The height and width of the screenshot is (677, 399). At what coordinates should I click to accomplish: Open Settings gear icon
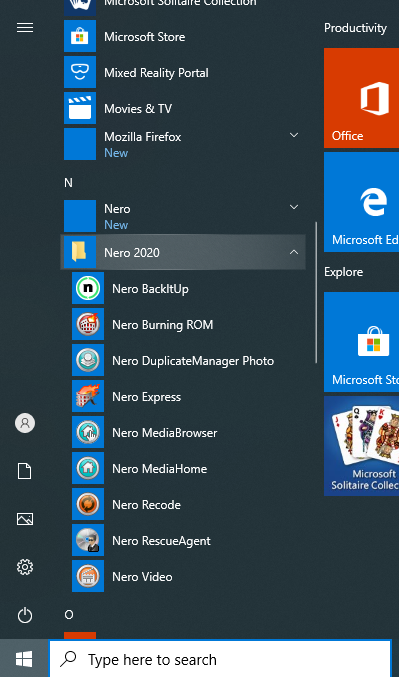click(25, 567)
